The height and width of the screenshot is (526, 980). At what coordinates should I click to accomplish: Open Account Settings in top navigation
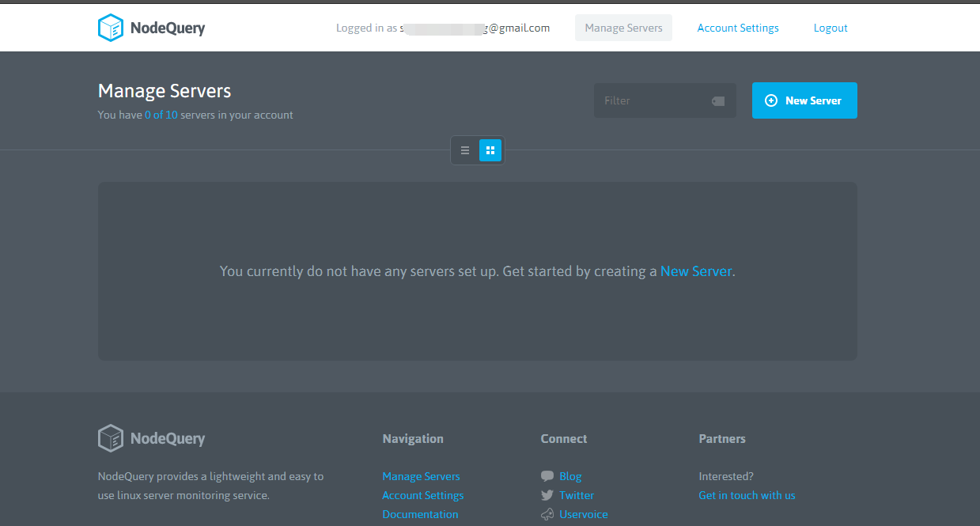click(738, 28)
